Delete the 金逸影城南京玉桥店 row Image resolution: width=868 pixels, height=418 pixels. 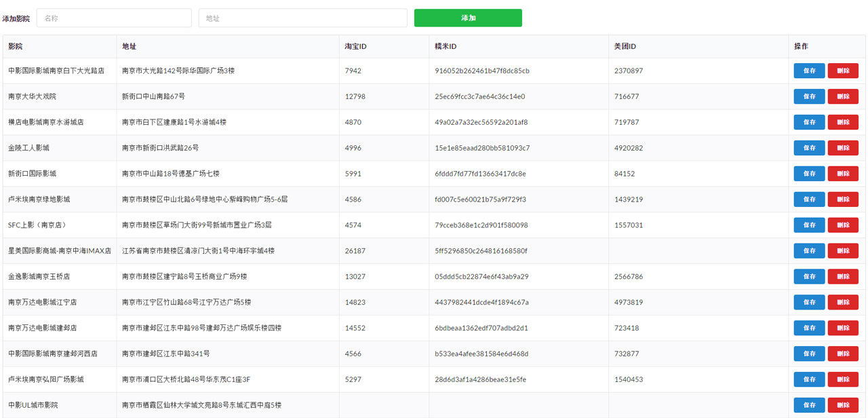pos(843,276)
